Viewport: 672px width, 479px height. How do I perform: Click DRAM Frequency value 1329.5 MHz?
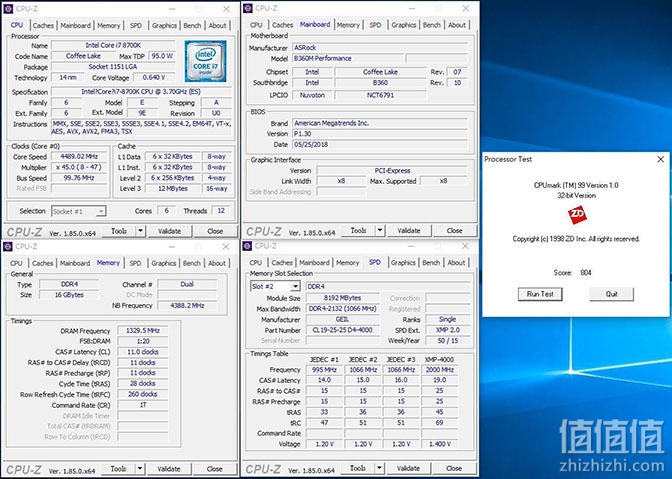pyautogui.click(x=143, y=331)
